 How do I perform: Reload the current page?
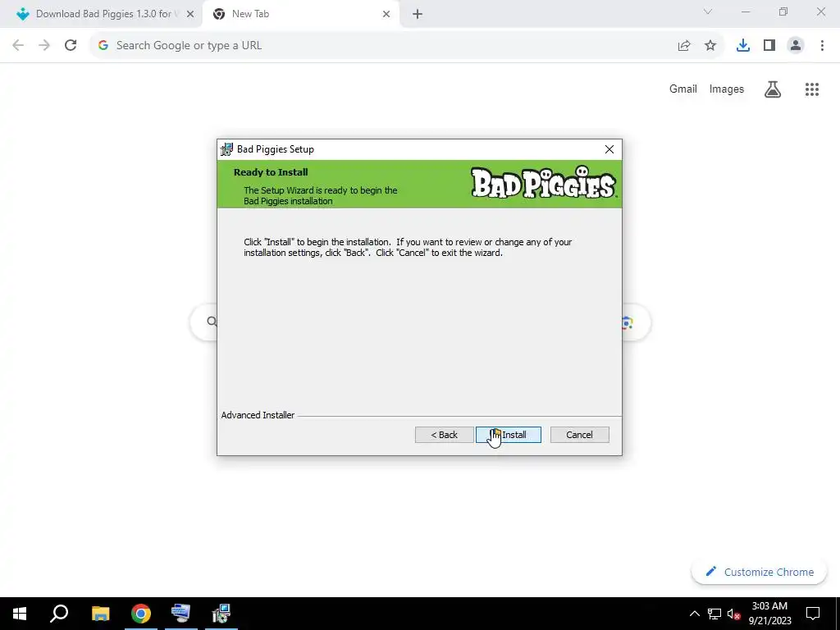(71, 46)
